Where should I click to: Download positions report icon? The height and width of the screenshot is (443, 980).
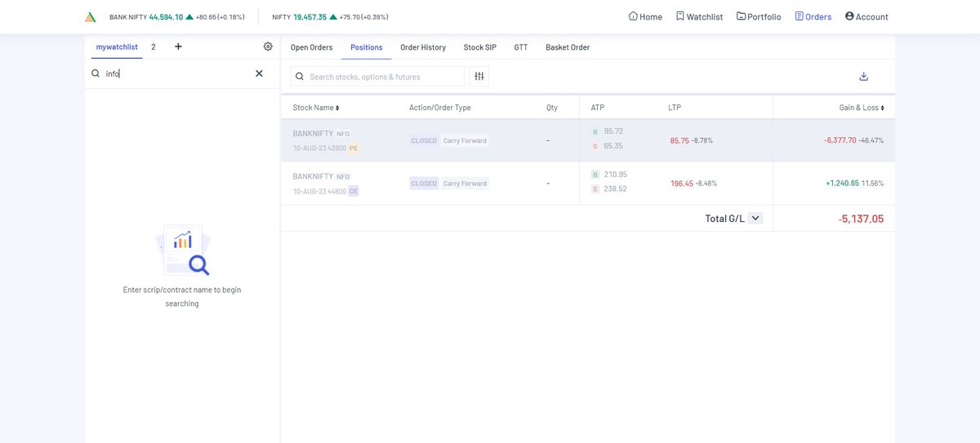coord(863,77)
